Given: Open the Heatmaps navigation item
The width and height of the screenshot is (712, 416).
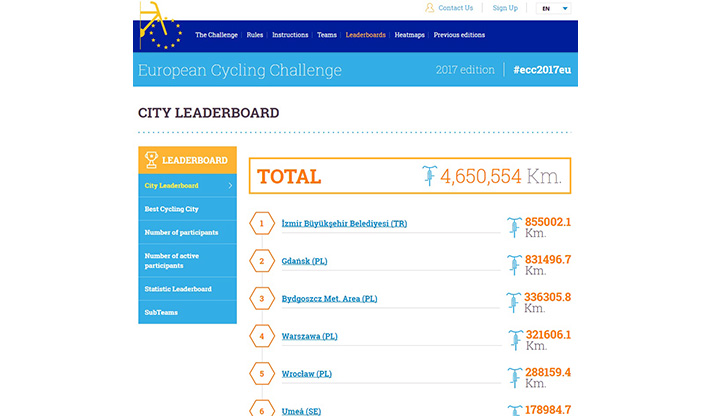Looking at the screenshot, I should click(409, 35).
